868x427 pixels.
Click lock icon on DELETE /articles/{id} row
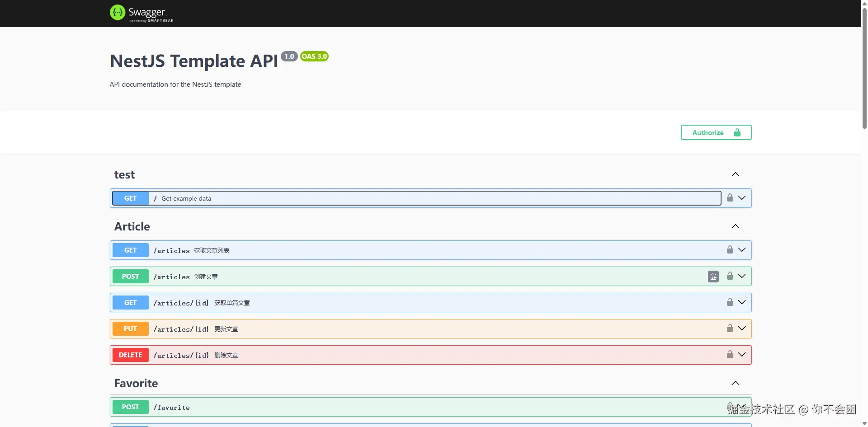[730, 354]
